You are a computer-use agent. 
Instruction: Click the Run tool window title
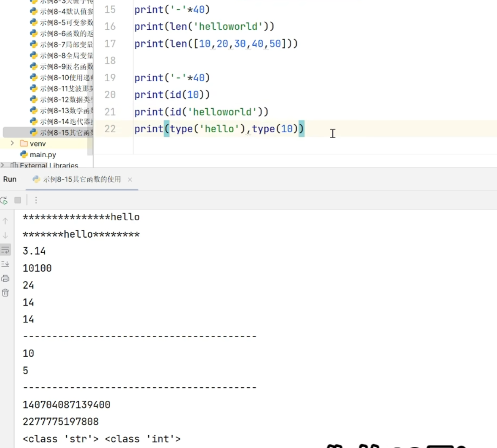click(x=10, y=179)
